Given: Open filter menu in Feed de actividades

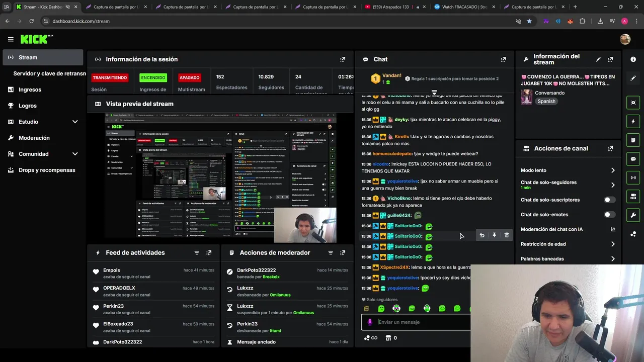Looking at the screenshot, I should coord(197,253).
